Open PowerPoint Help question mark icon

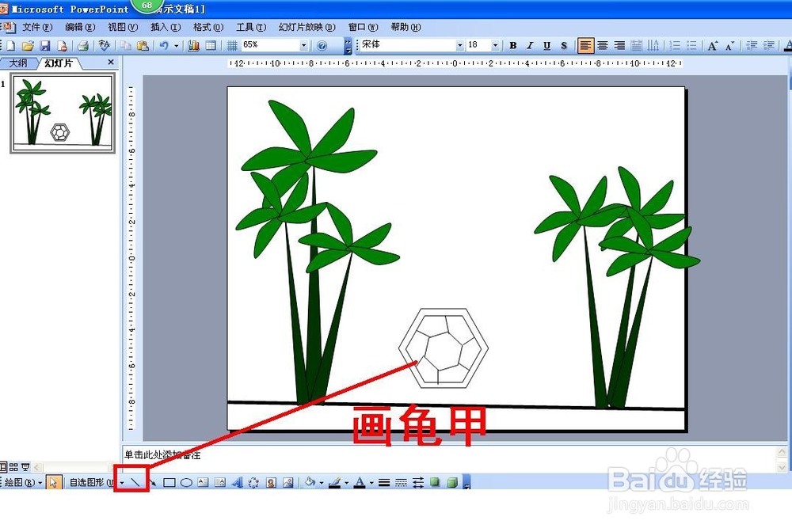[322, 45]
